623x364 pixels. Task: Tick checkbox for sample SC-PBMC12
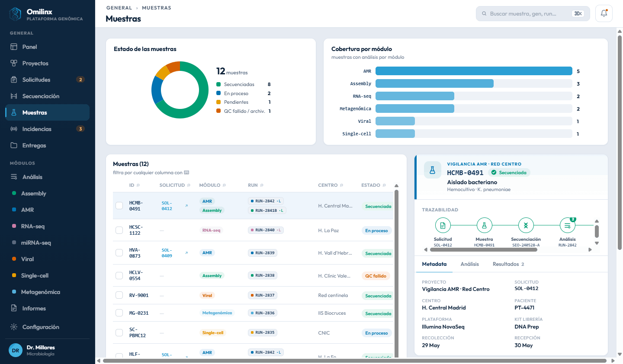click(119, 332)
